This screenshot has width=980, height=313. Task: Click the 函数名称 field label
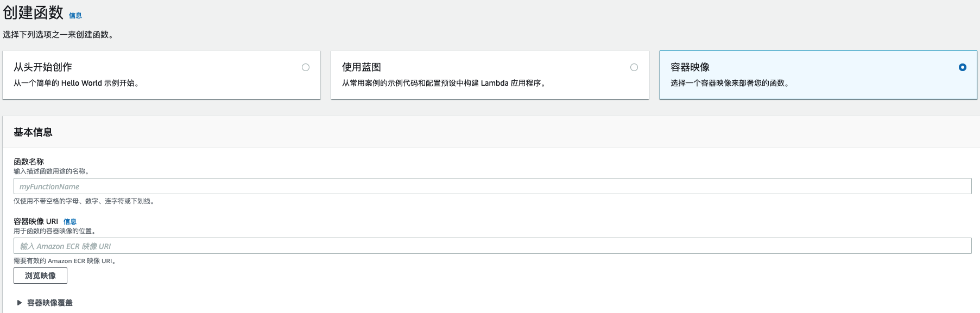pos(29,162)
